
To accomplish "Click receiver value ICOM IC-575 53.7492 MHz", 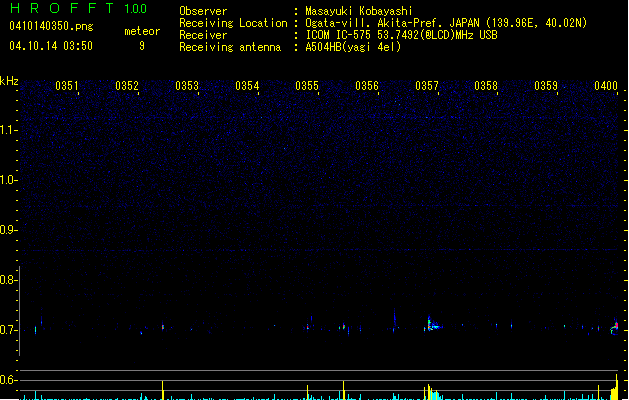I will [401, 35].
